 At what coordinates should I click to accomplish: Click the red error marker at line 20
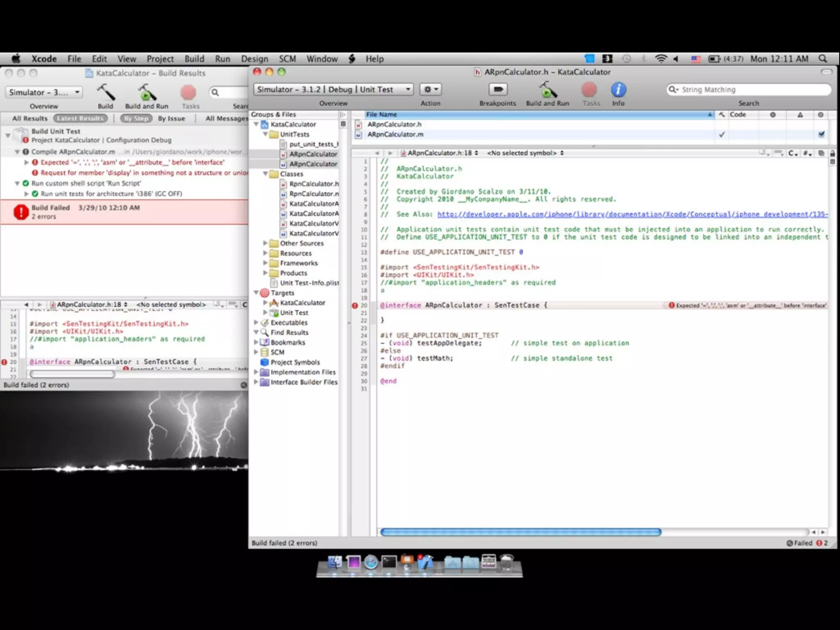[355, 306]
